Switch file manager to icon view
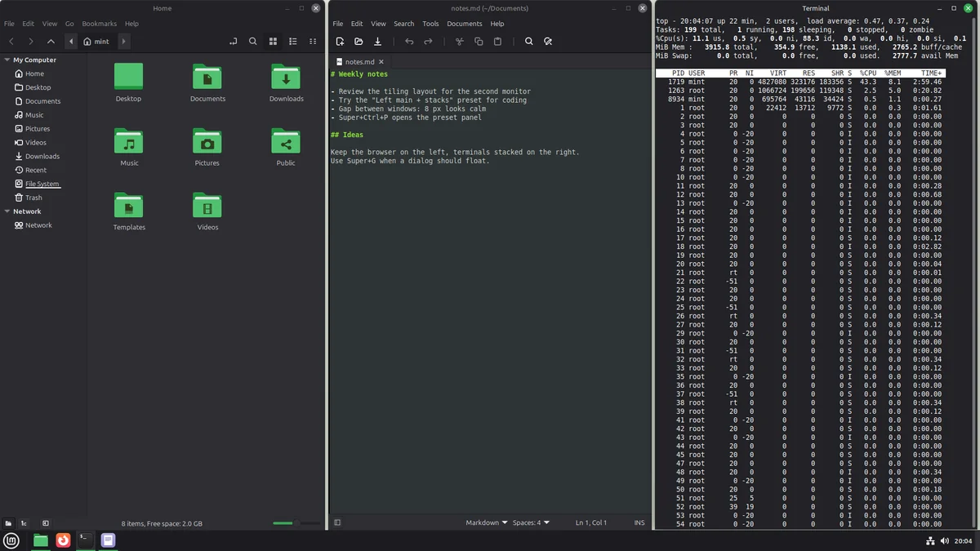980x551 pixels. tap(274, 41)
